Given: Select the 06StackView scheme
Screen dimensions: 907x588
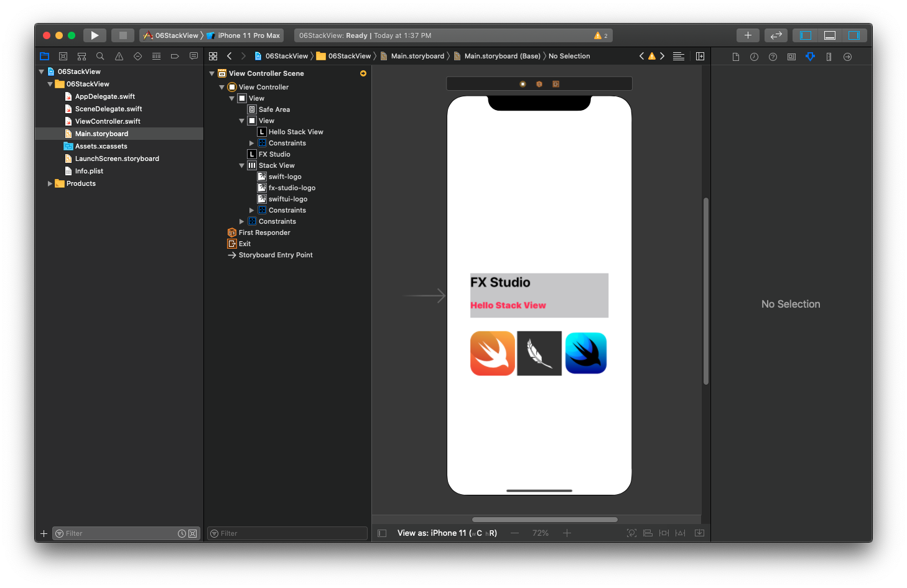Looking at the screenshot, I should (170, 35).
